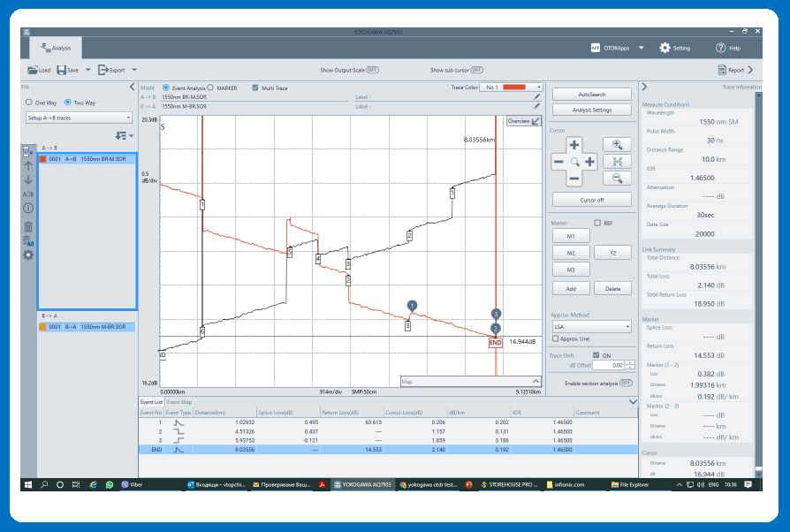Open file list settings gear

click(x=28, y=255)
